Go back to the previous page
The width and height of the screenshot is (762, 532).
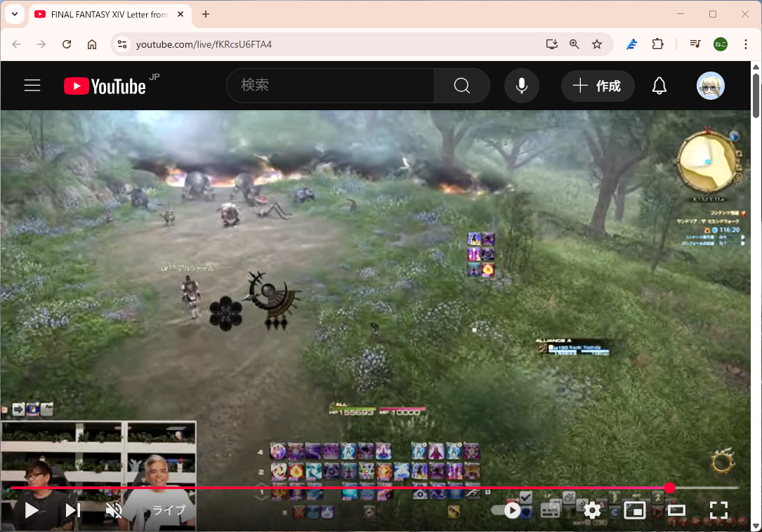16,44
